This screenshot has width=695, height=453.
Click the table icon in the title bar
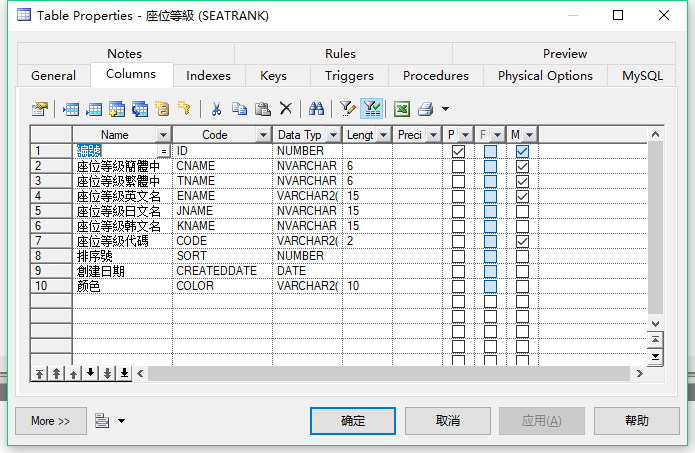point(24,15)
